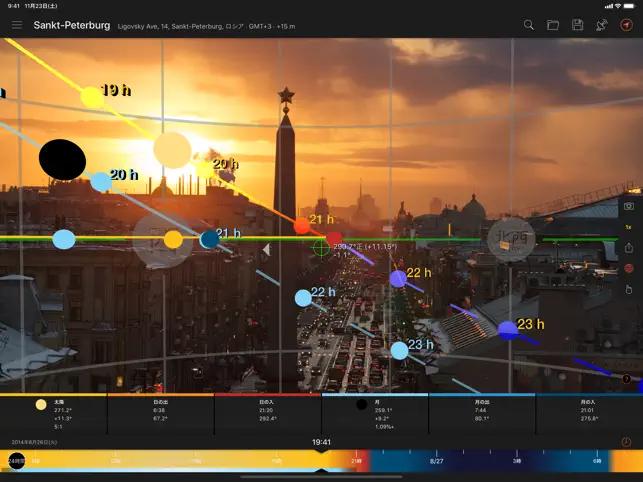This screenshot has height=482, width=643.
Task: Open the hamburger menu
Action: coord(17,25)
